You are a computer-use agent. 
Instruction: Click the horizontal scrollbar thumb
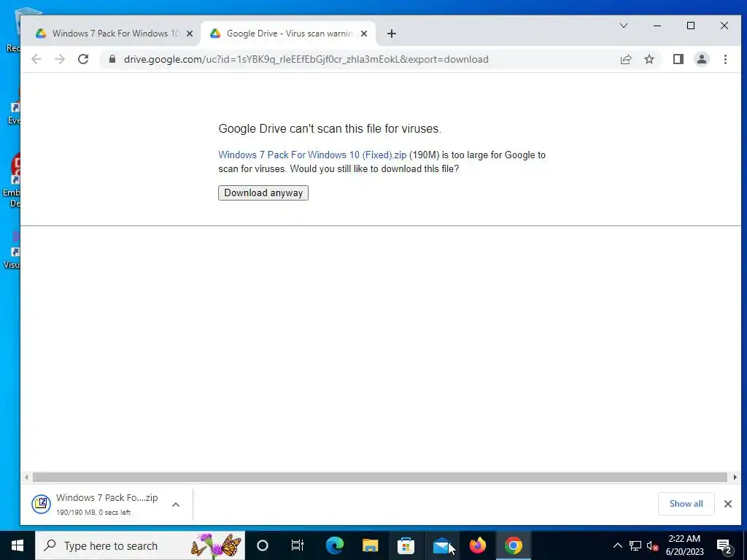[x=379, y=477]
